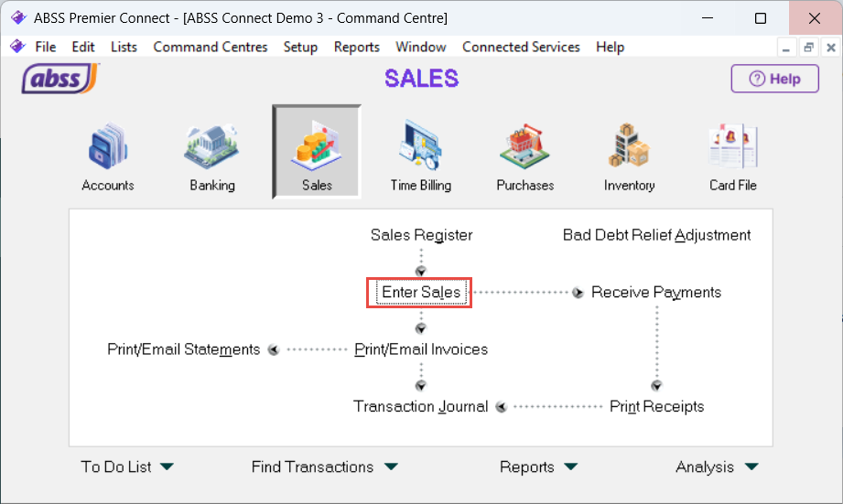The image size is (843, 504).
Task: Open the Setup menu
Action: 300,47
